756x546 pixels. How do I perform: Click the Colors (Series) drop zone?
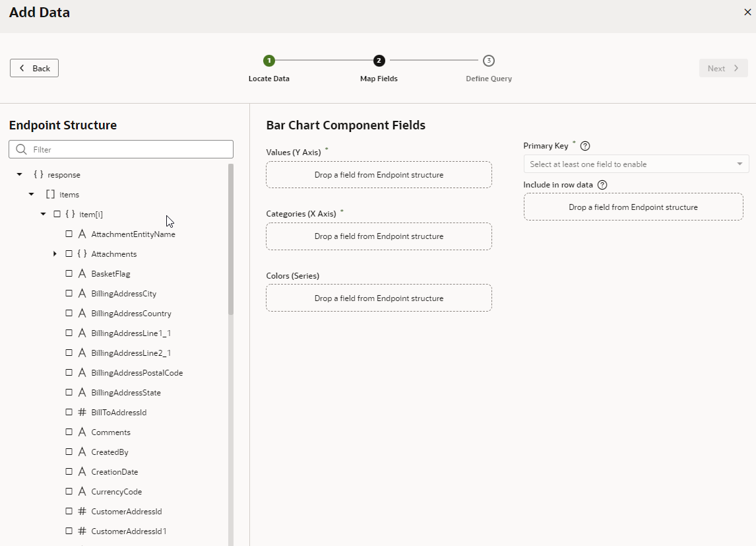coord(379,298)
